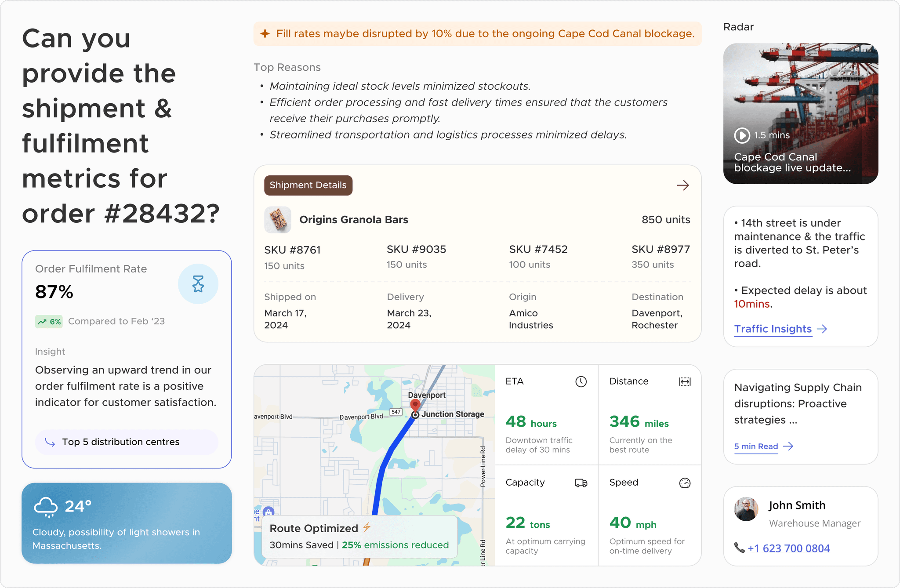Open Shipment Details via the arrow
This screenshot has height=588, width=900.
[683, 185]
